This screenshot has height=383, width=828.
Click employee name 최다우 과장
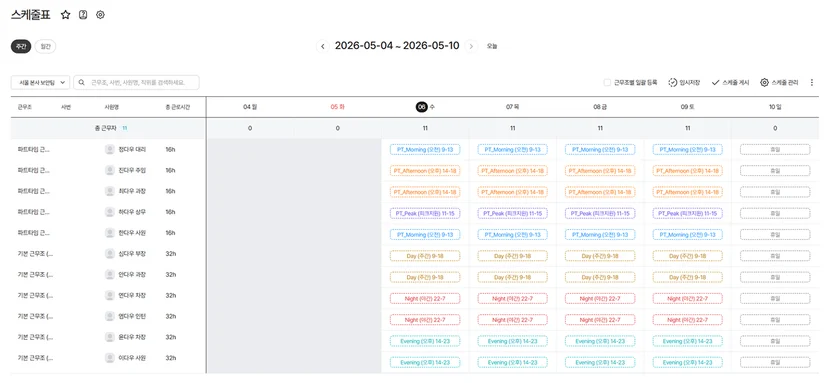click(x=133, y=191)
